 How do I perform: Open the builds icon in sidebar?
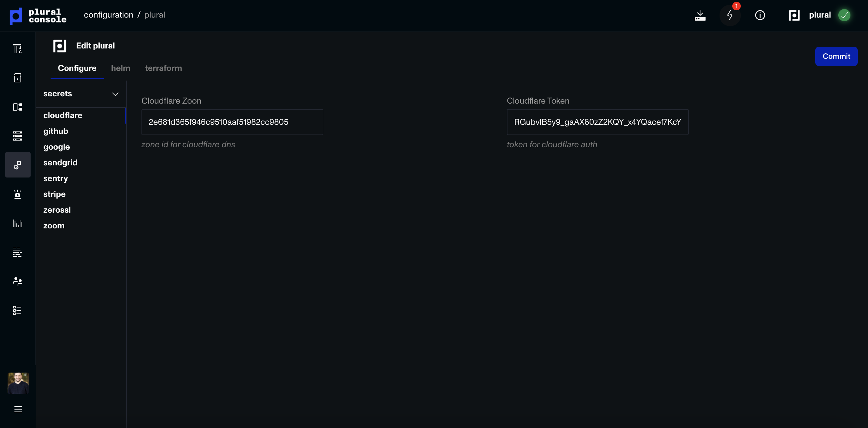coord(18,49)
